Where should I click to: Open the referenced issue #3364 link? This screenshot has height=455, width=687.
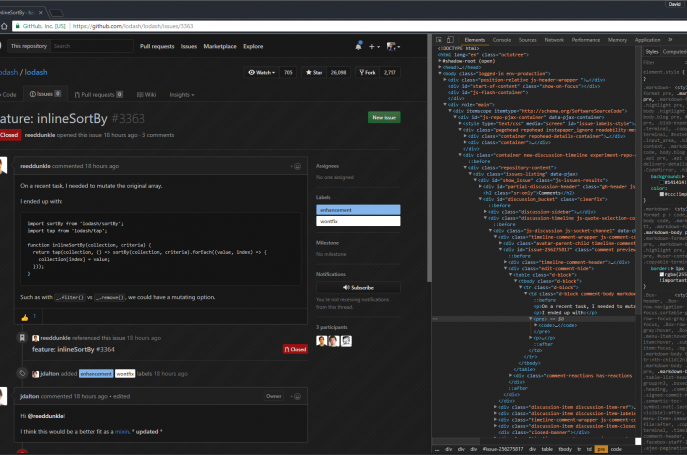73,349
